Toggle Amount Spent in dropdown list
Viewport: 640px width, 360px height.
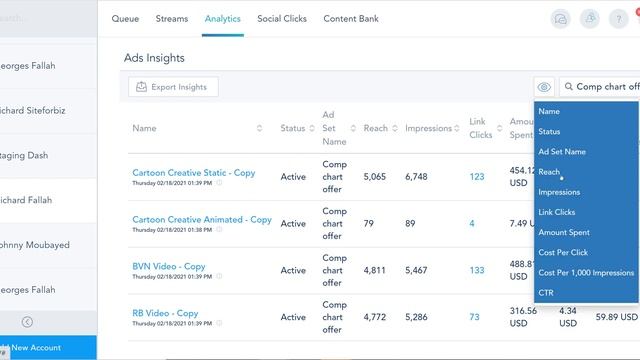586,232
